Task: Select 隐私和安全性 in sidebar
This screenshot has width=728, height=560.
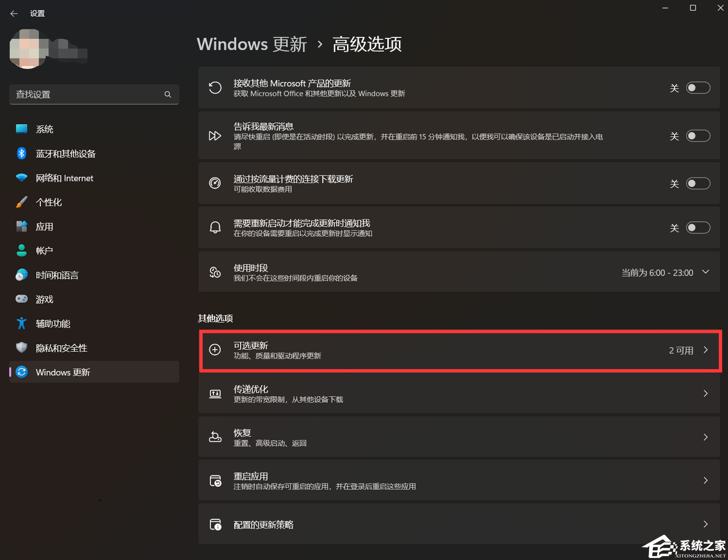Action: (x=94, y=348)
